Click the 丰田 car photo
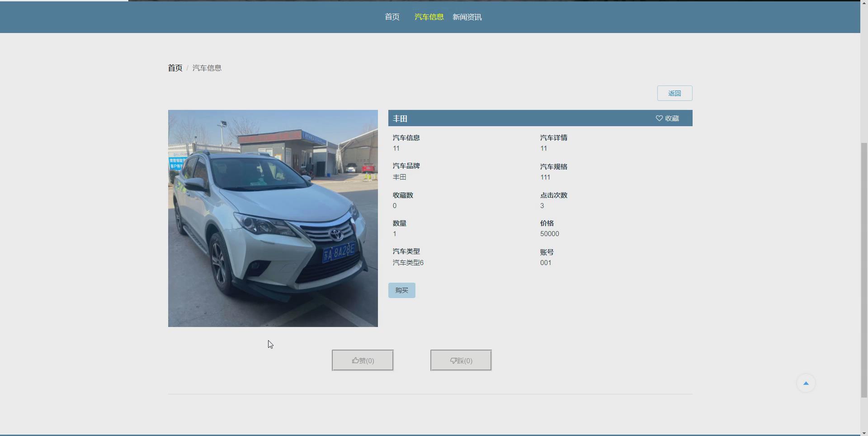This screenshot has height=436, width=868. click(273, 218)
